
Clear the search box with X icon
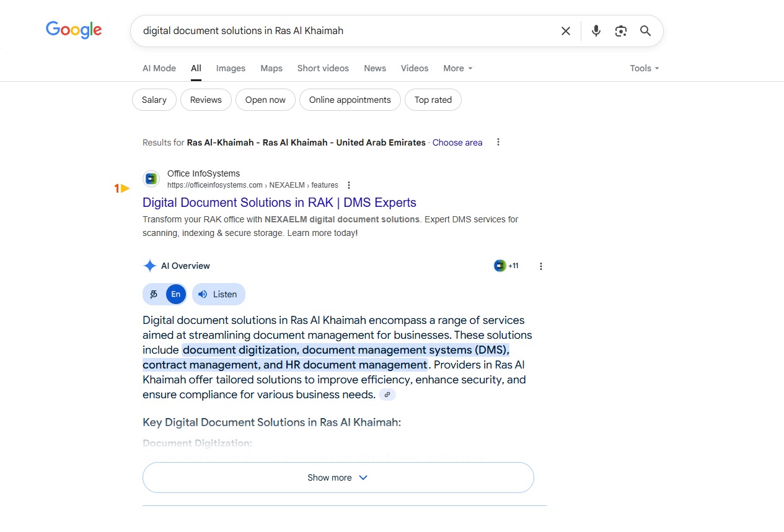(x=565, y=31)
